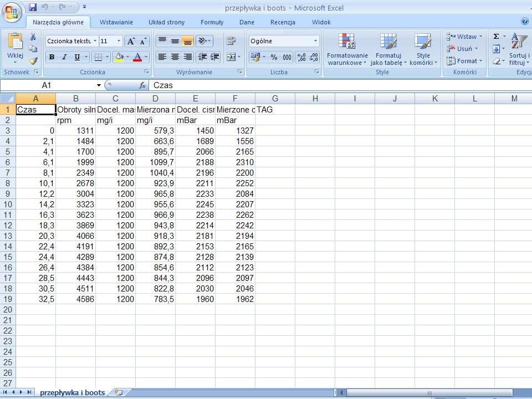Expand the Ogólne number format dropdown

pos(315,41)
